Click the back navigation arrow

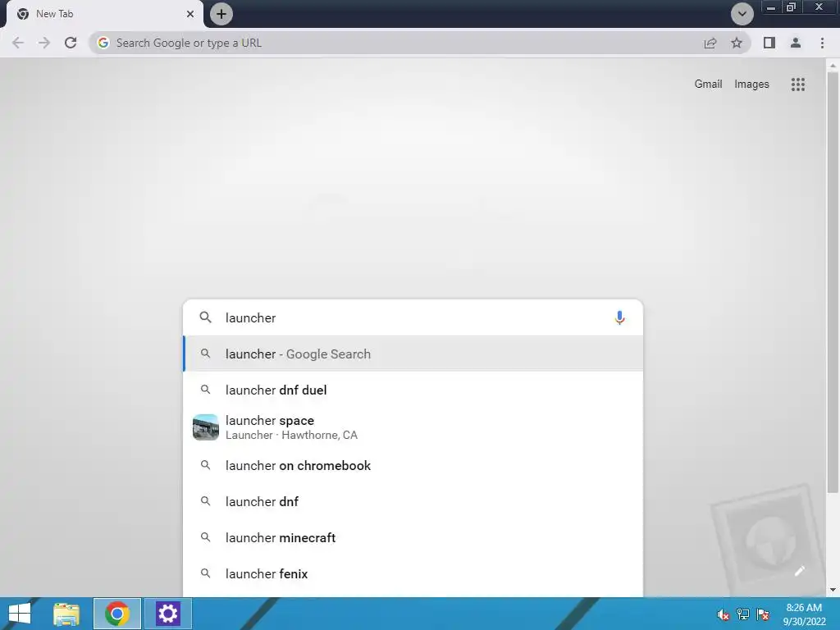tap(18, 43)
